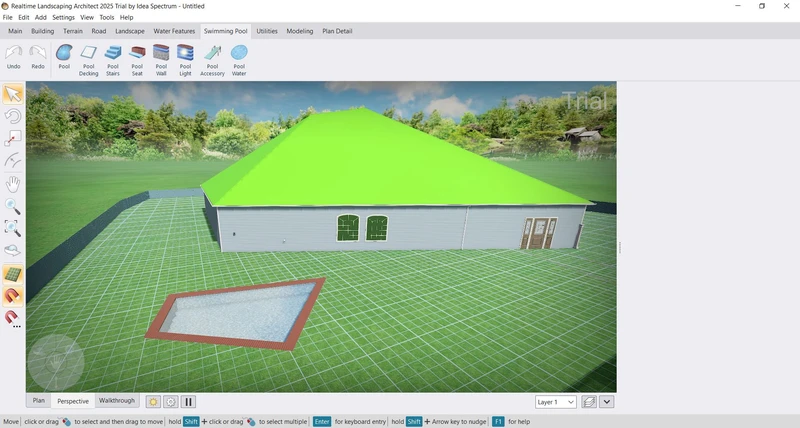
Task: Choose the Pool Wall tool
Action: point(161,59)
